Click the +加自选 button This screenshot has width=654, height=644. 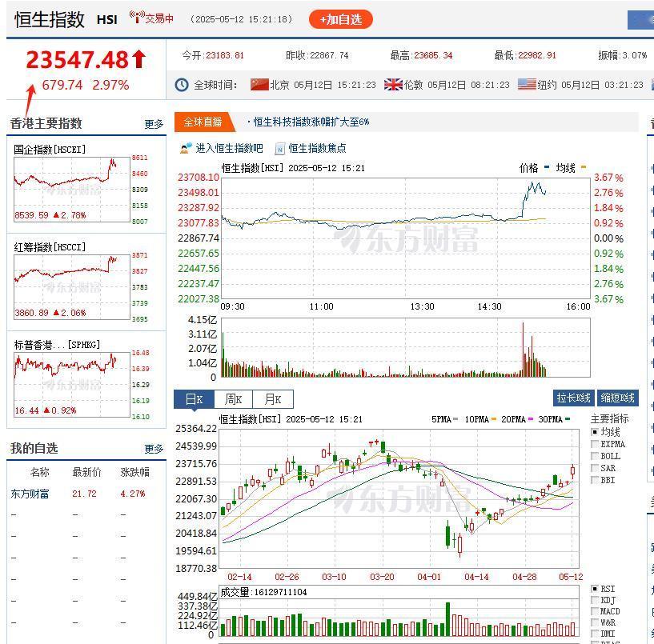click(340, 19)
